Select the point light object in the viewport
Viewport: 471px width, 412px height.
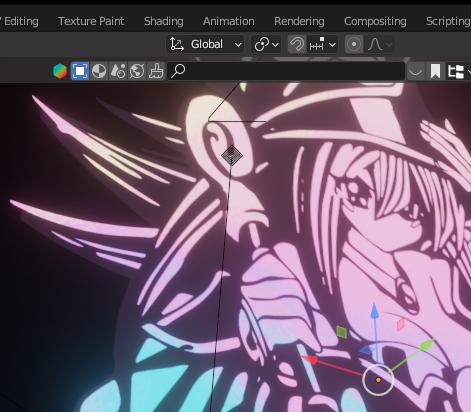tap(232, 155)
